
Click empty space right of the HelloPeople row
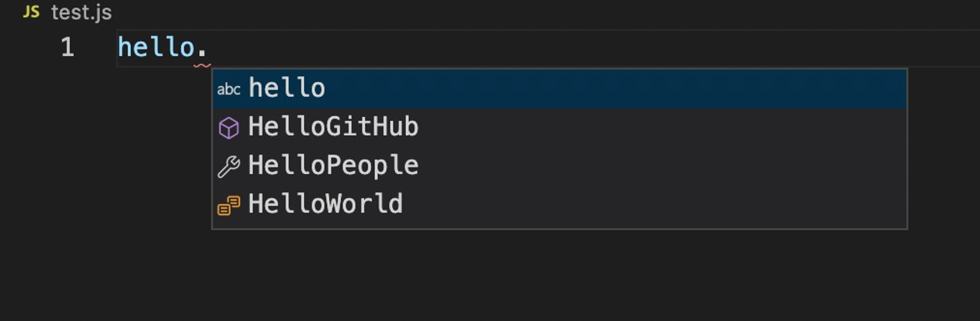pos(661,165)
